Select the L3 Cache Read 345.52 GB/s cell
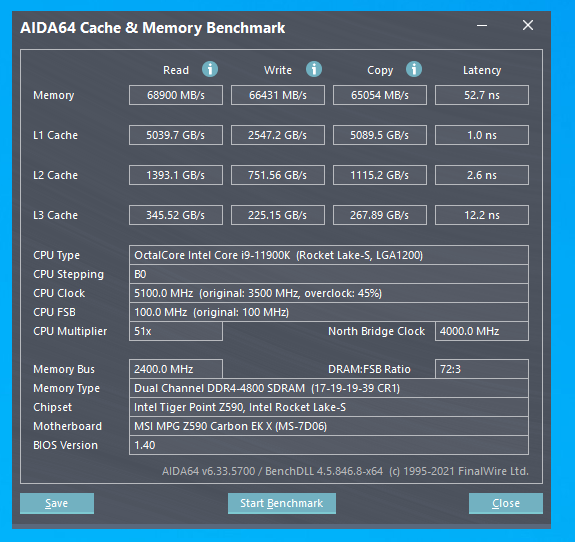 click(176, 215)
